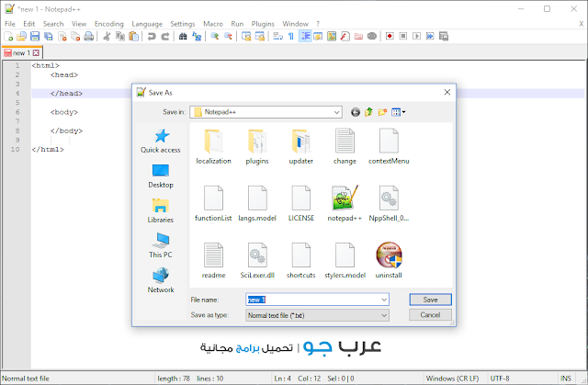The width and height of the screenshot is (588, 385).
Task: Open the Search menu
Action: point(53,24)
